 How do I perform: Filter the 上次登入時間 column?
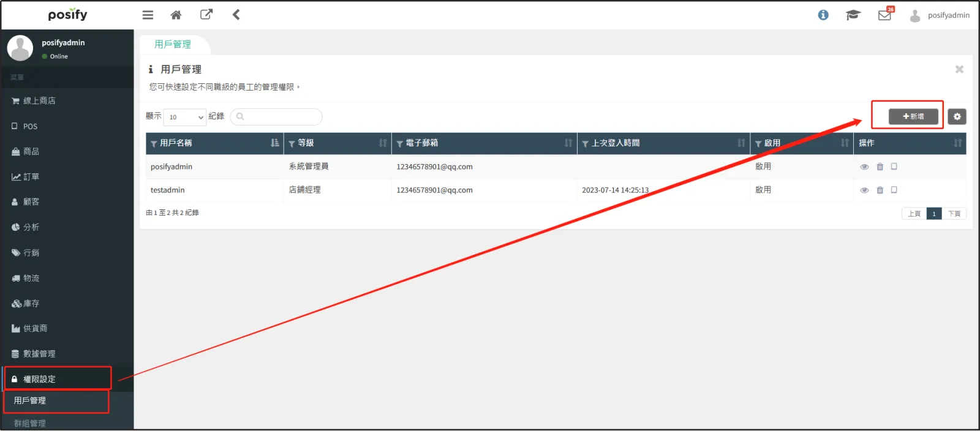point(586,144)
